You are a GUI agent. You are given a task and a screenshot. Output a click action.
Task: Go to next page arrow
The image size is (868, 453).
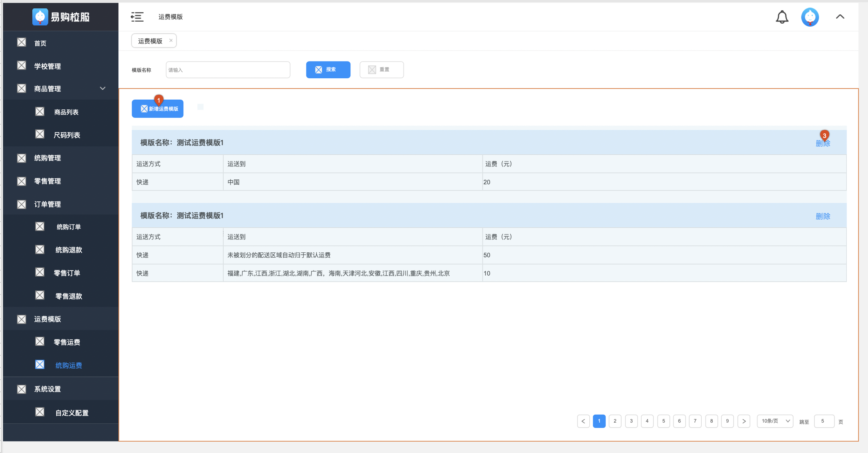pos(744,421)
